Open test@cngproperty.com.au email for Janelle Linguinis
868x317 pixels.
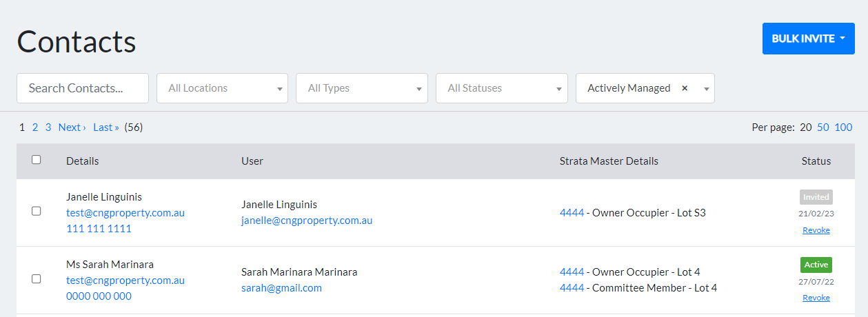125,213
